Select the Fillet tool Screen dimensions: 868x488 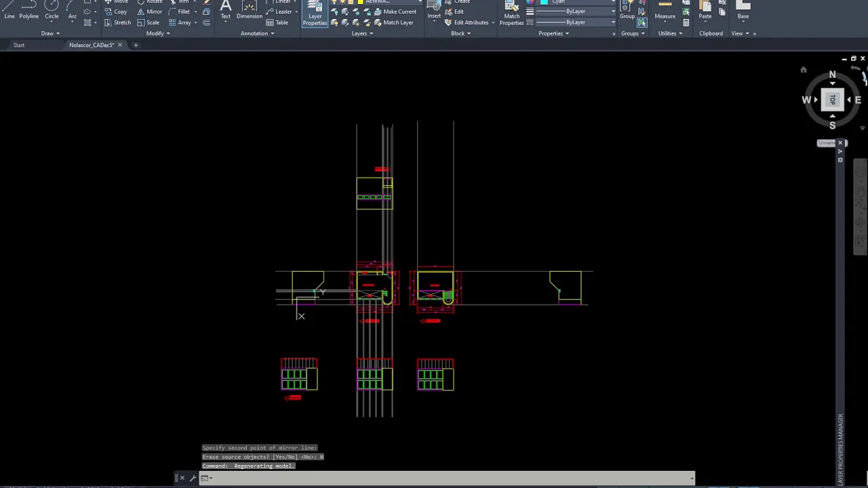click(x=179, y=12)
